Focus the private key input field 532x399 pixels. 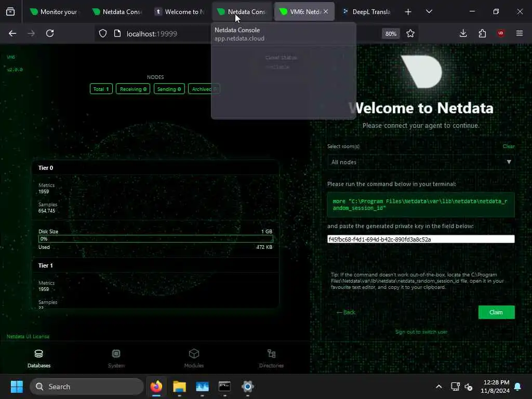pyautogui.click(x=421, y=239)
